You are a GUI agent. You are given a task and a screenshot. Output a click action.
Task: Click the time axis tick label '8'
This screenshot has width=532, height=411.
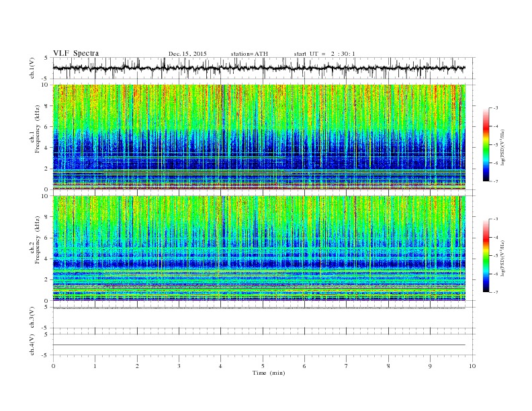388,366
